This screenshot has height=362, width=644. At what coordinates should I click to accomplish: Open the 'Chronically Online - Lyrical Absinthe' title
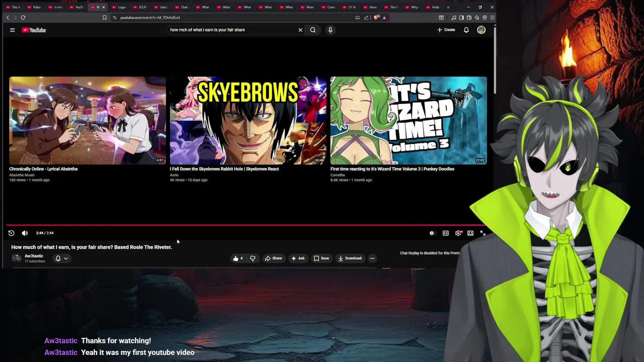(x=43, y=169)
